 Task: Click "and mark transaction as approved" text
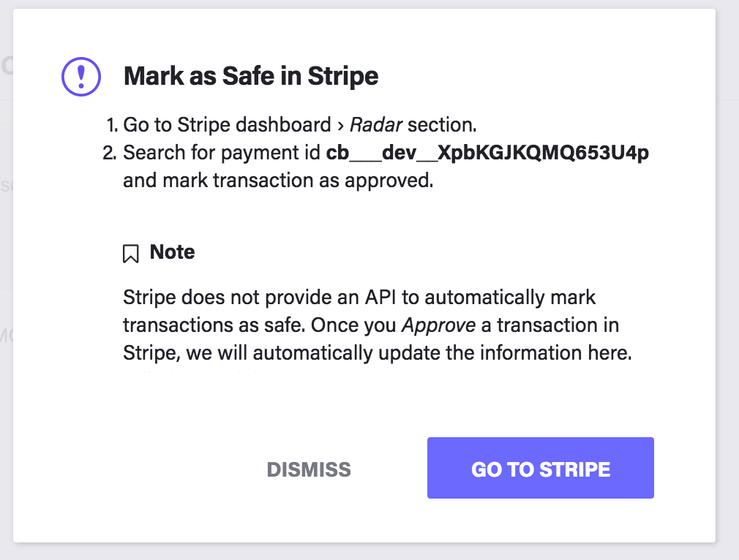(x=278, y=181)
